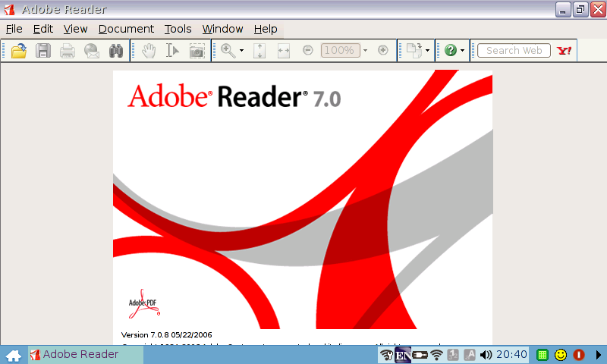Open the View menu
Viewport: 607px width, 364px height.
click(x=75, y=29)
